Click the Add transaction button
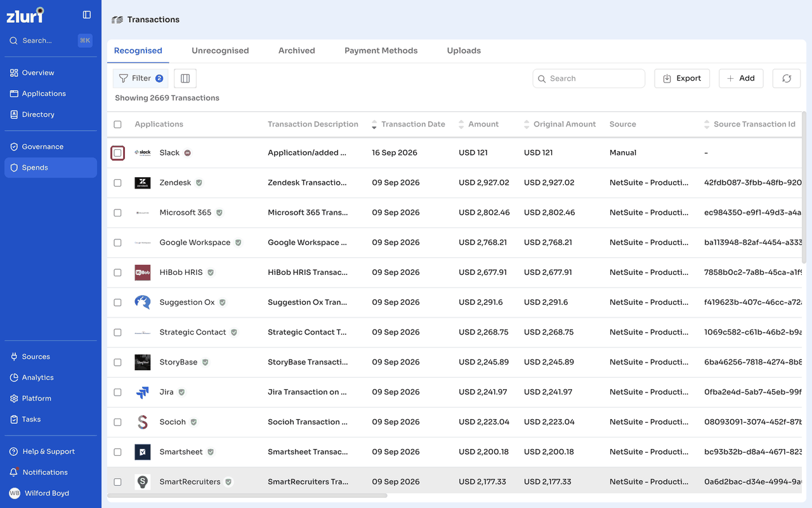This screenshot has height=508, width=812. tap(741, 78)
